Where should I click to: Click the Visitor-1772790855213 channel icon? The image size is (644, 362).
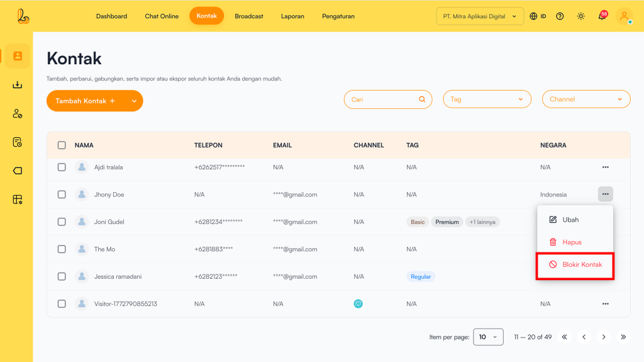pyautogui.click(x=358, y=303)
